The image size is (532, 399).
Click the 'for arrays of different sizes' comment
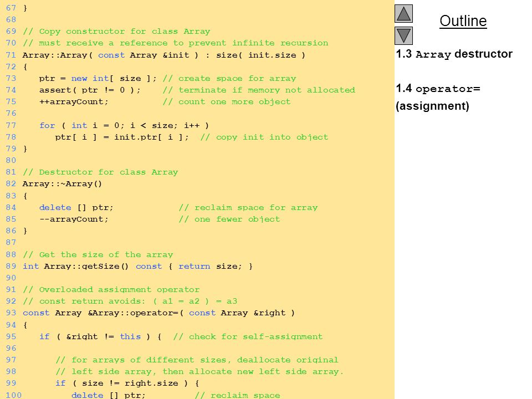click(197, 360)
